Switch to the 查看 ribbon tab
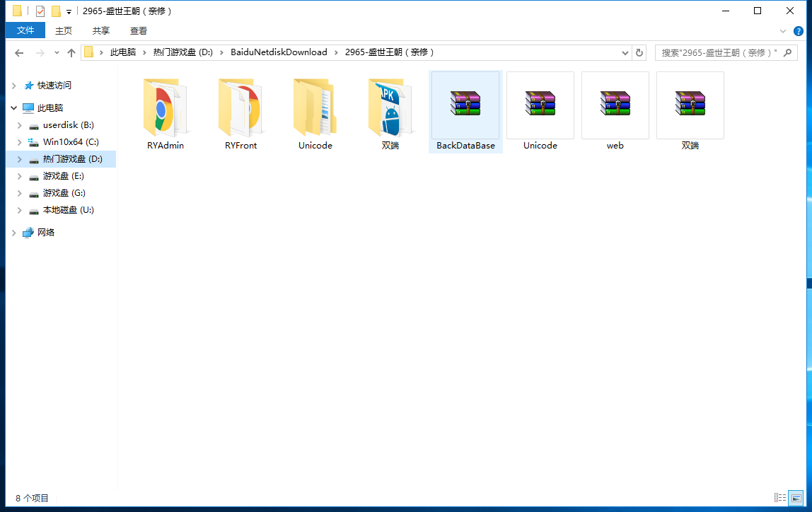This screenshot has height=512, width=812. [x=139, y=30]
